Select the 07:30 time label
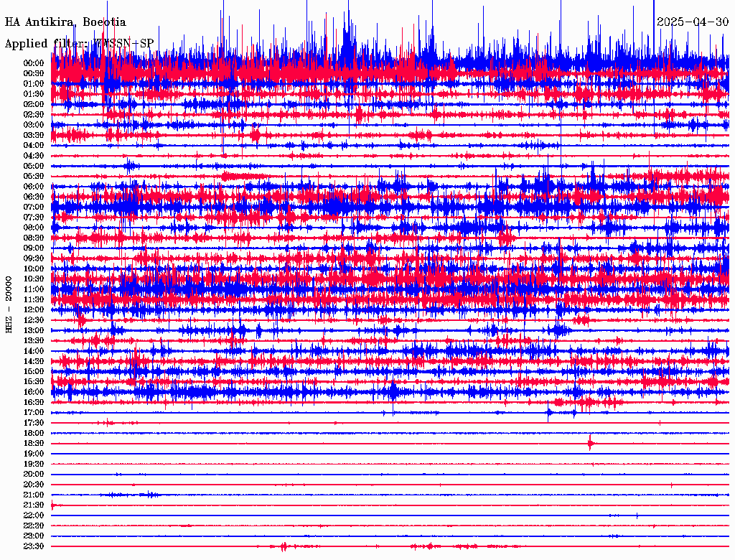The height and width of the screenshot is (560, 735). 34,218
